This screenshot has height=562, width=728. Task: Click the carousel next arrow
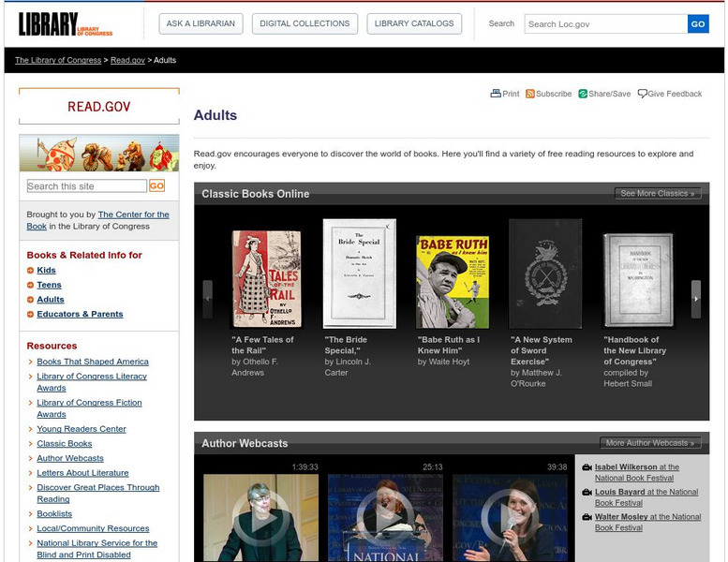(x=695, y=299)
